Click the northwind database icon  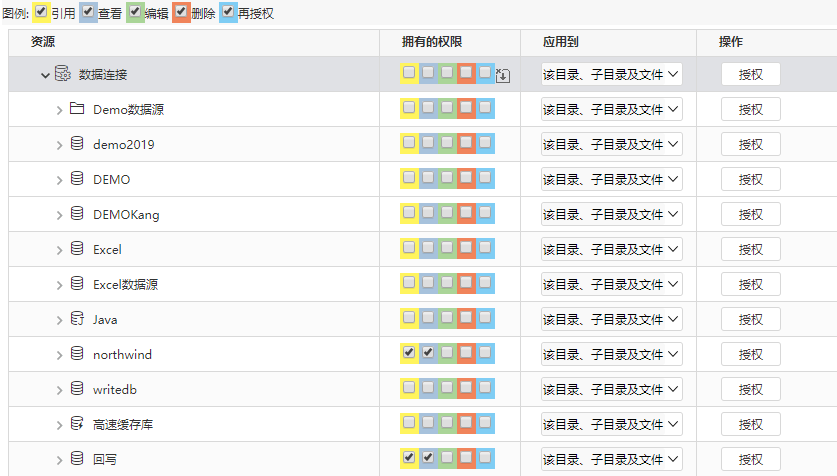(x=77, y=353)
